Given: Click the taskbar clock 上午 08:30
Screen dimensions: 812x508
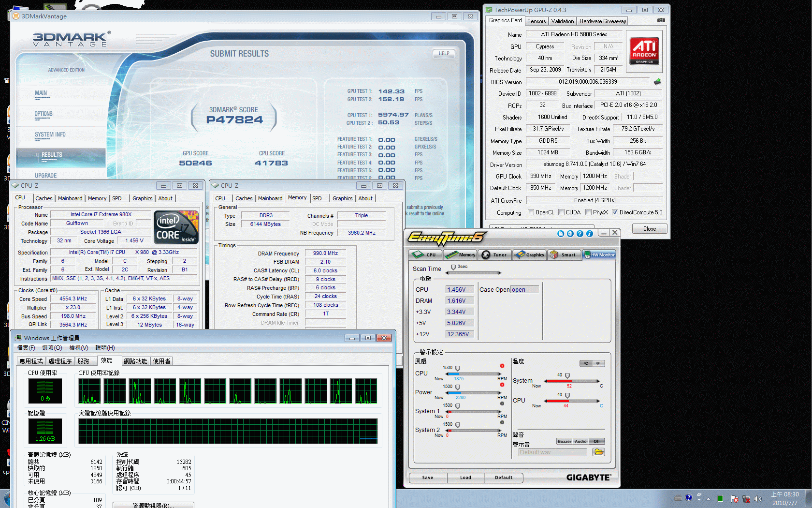Looking at the screenshot, I should (x=785, y=494).
